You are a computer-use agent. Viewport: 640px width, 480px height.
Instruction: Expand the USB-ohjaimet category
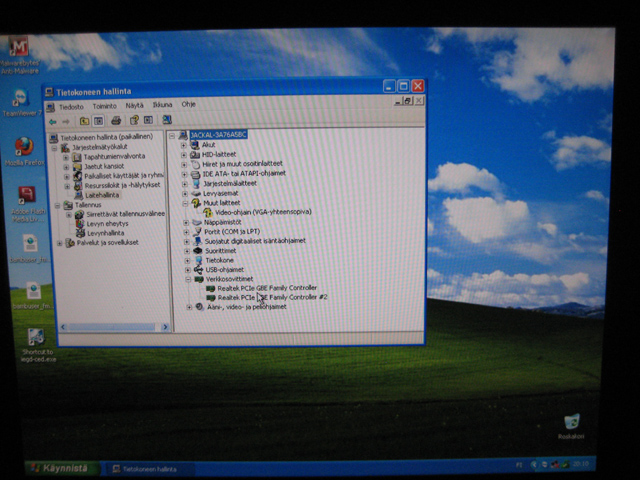[x=188, y=270]
